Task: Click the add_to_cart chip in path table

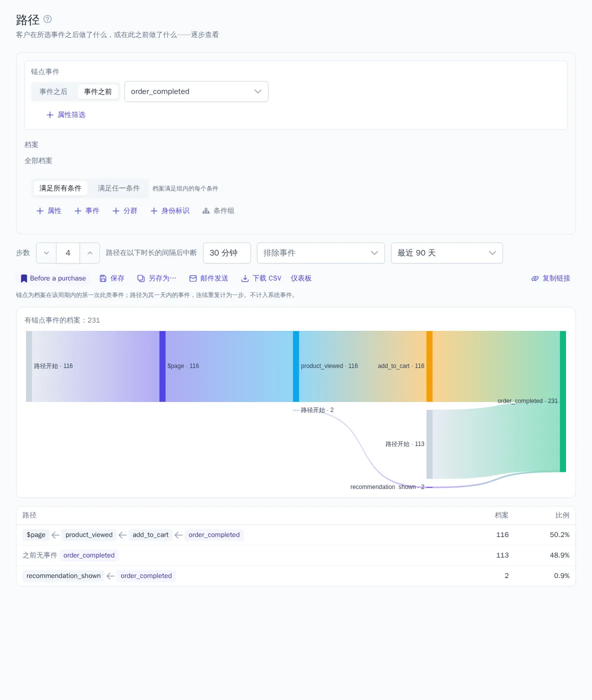Action: (x=150, y=535)
